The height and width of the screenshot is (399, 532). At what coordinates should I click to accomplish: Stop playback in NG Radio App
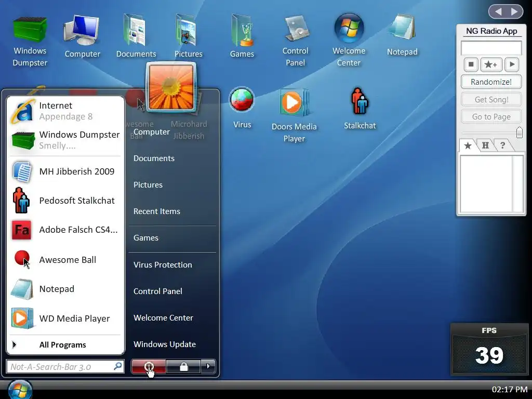[471, 64]
